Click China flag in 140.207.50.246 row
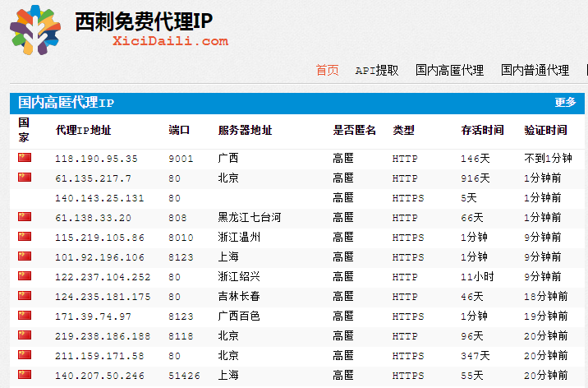The height and width of the screenshot is (388, 588). [x=25, y=375]
